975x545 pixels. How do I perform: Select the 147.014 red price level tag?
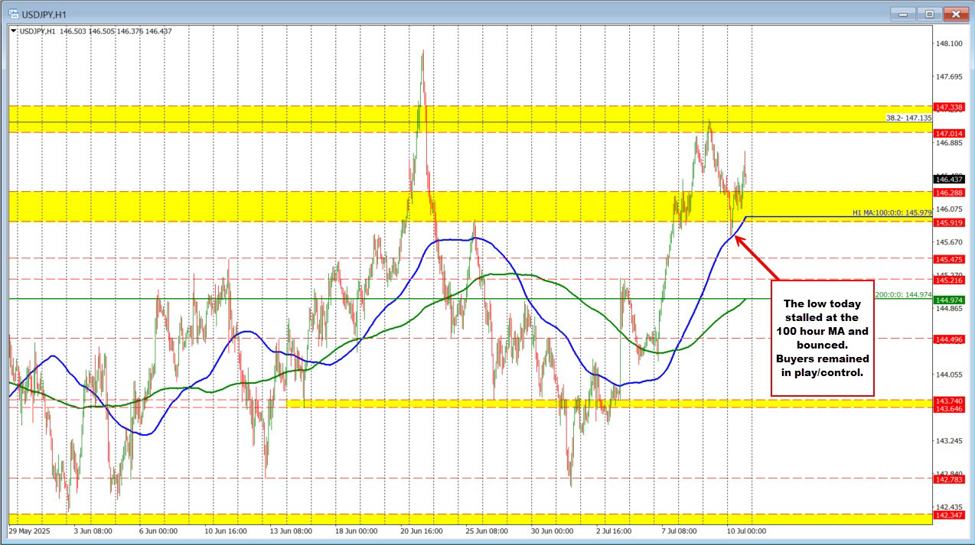(950, 133)
